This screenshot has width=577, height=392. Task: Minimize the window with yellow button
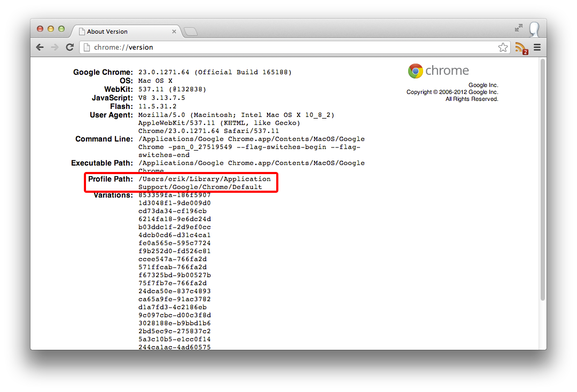pyautogui.click(x=51, y=29)
